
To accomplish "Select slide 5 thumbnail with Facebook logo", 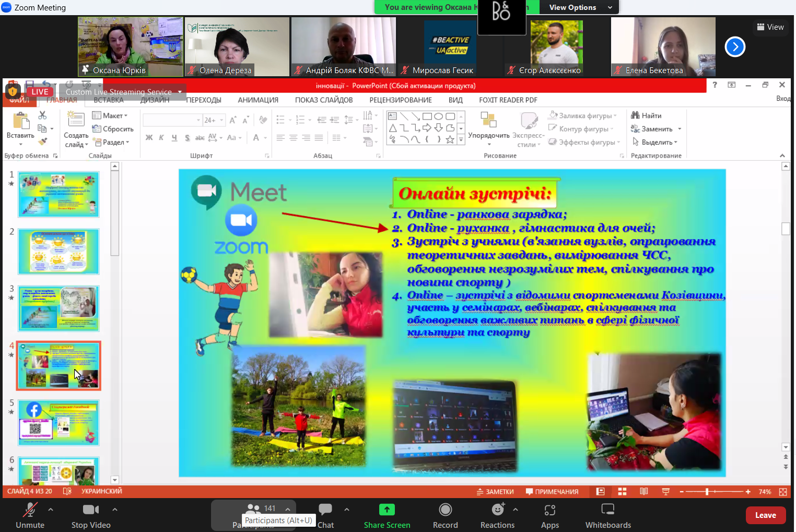I will point(58,423).
